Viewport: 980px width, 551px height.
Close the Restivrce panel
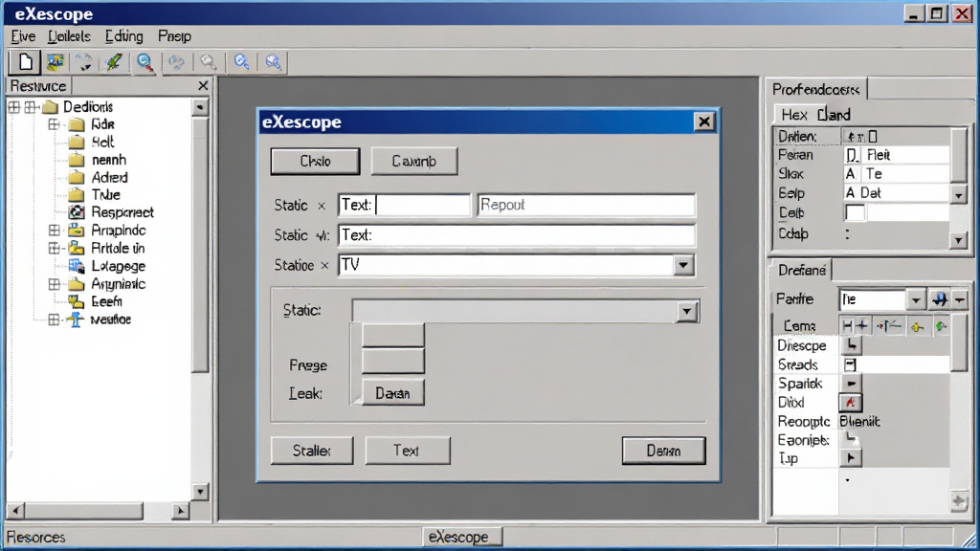point(203,85)
